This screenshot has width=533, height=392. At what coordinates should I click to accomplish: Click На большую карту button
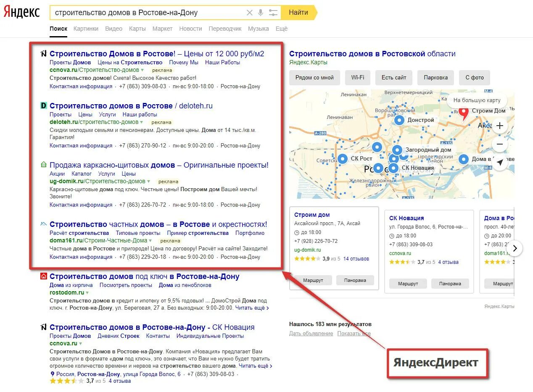(477, 100)
